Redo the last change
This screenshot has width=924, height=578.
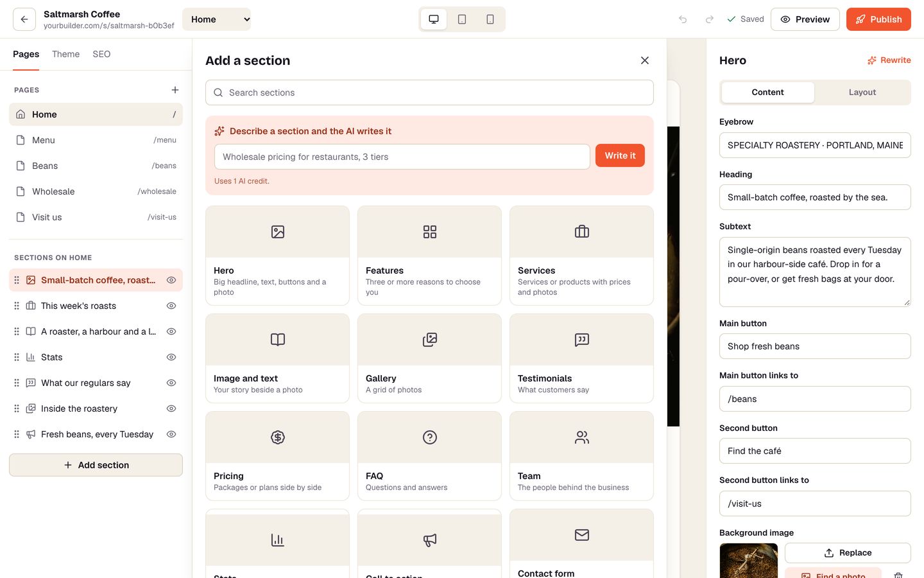710,19
